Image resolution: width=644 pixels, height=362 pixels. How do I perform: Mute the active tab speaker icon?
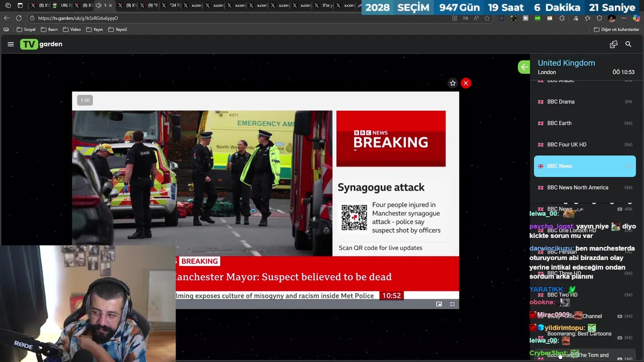click(x=99, y=6)
